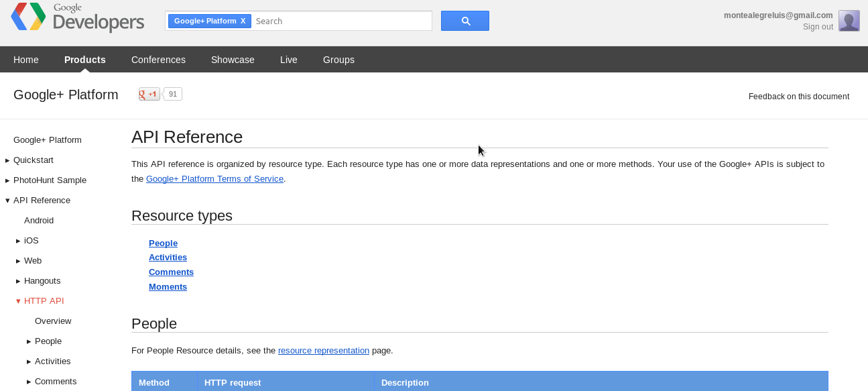The width and height of the screenshot is (868, 391).
Task: Click the API Reference main heading
Action: coord(187,137)
